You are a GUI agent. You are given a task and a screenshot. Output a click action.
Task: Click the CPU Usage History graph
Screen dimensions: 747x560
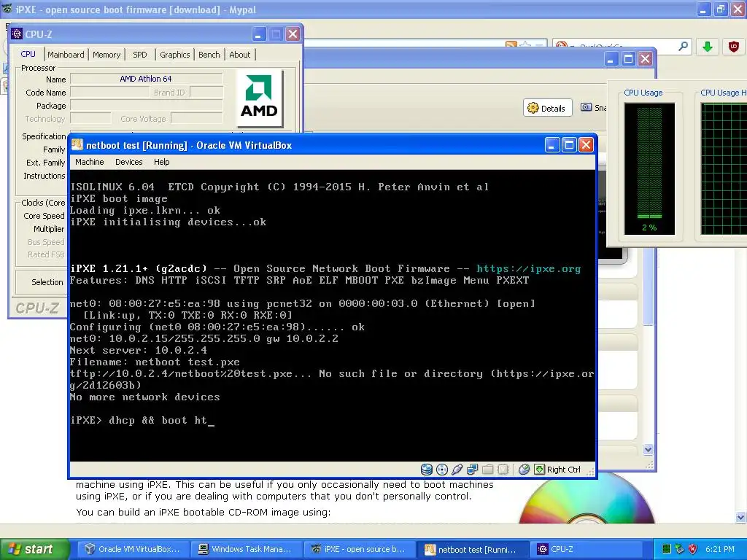click(724, 168)
